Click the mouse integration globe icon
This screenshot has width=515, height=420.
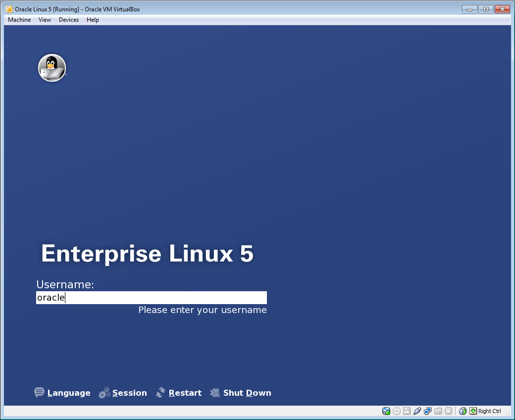(x=463, y=411)
